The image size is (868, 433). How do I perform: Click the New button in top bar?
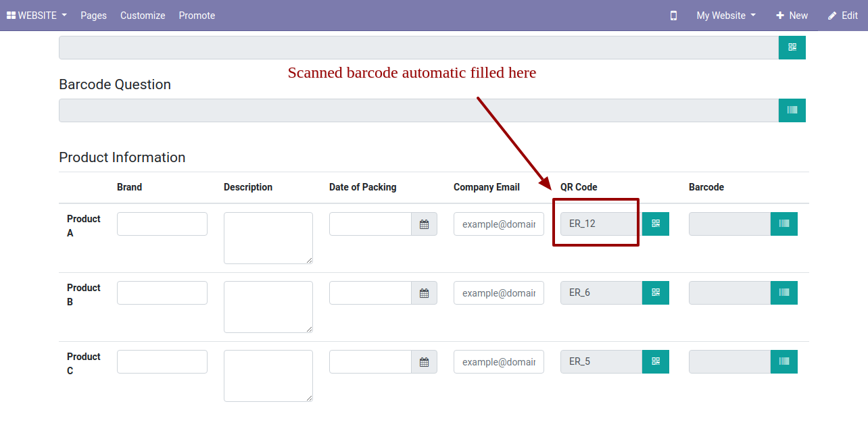pyautogui.click(x=792, y=16)
